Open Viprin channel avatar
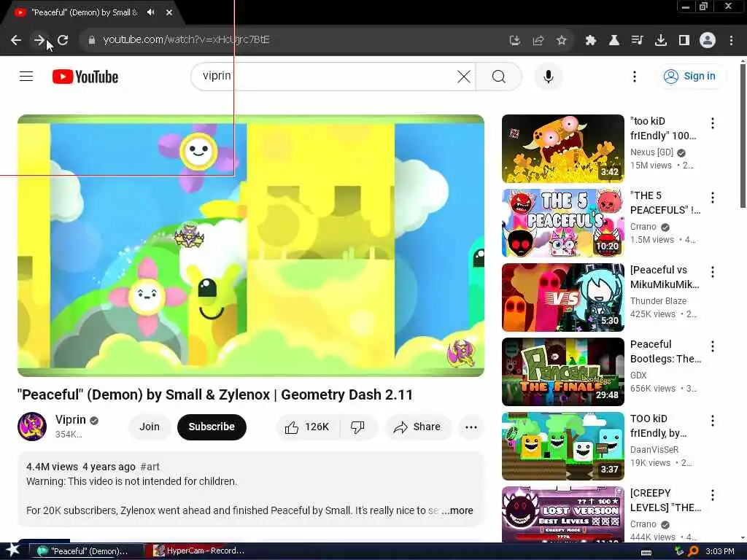The width and height of the screenshot is (747, 560). pos(32,427)
